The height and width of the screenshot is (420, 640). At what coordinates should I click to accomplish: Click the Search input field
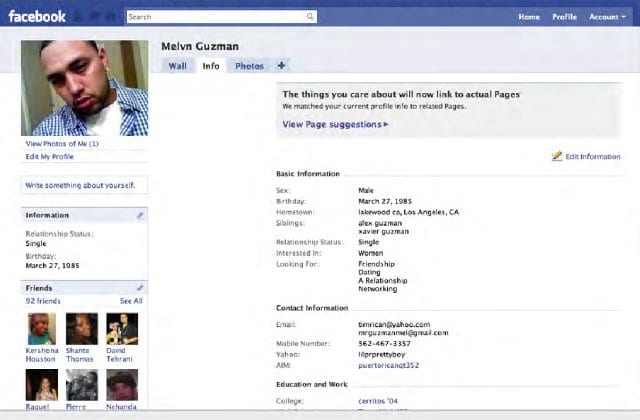(x=221, y=16)
